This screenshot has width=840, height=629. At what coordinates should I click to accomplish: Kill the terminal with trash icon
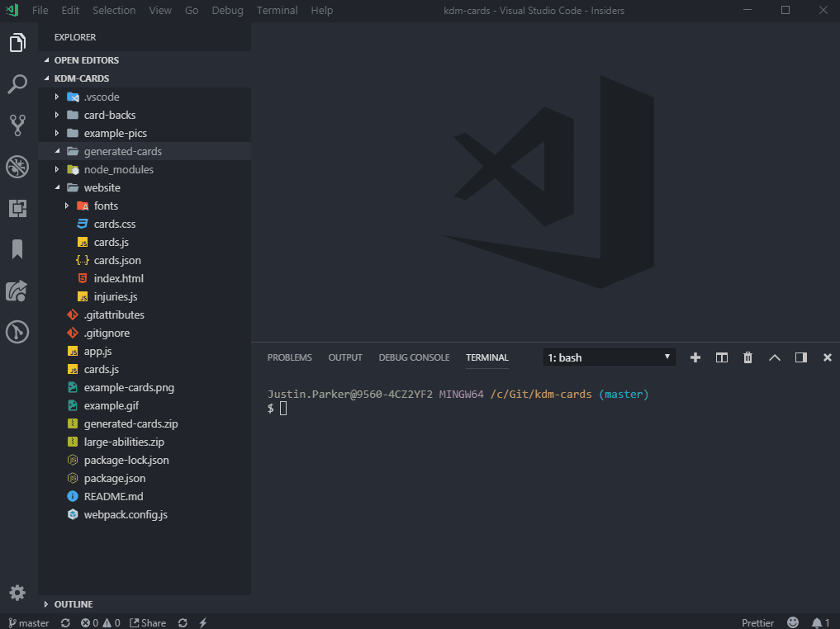coord(747,357)
